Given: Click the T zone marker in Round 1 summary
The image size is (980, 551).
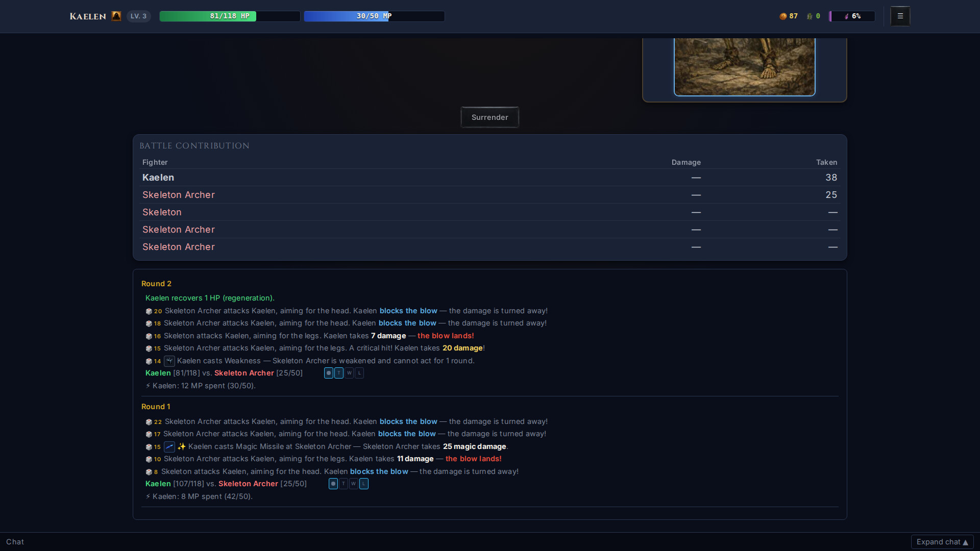Looking at the screenshot, I should [x=344, y=484].
